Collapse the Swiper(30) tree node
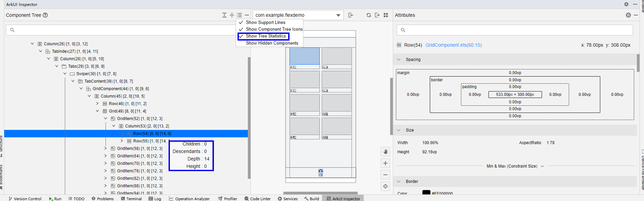This screenshot has height=201, width=644. (65, 74)
